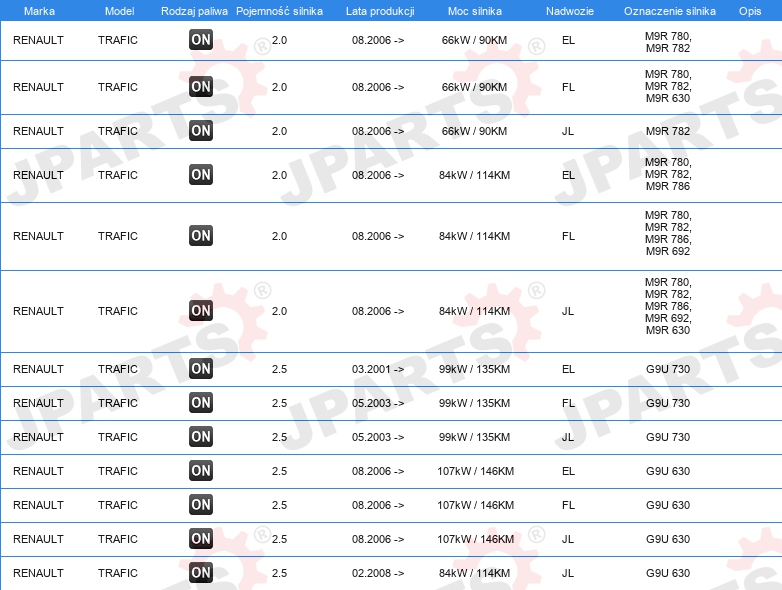This screenshot has height=590, width=782.
Task: Select the five-code engine cell in the 2.0 84kW JL row
Action: [668, 306]
